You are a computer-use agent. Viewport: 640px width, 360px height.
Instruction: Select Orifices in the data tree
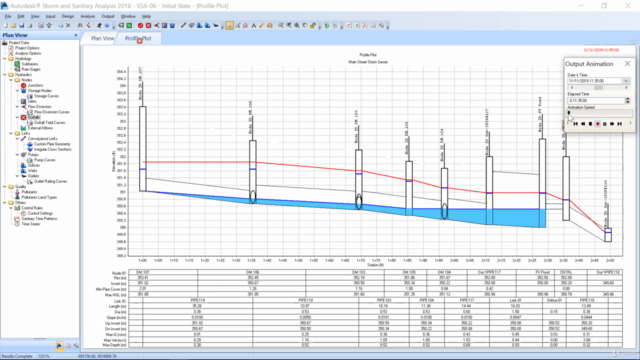[x=33, y=165]
